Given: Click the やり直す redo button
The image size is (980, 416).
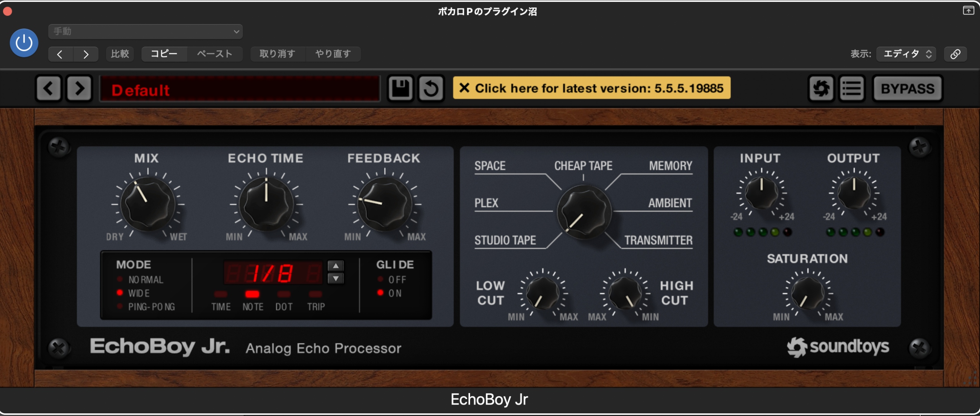Looking at the screenshot, I should click(x=333, y=54).
